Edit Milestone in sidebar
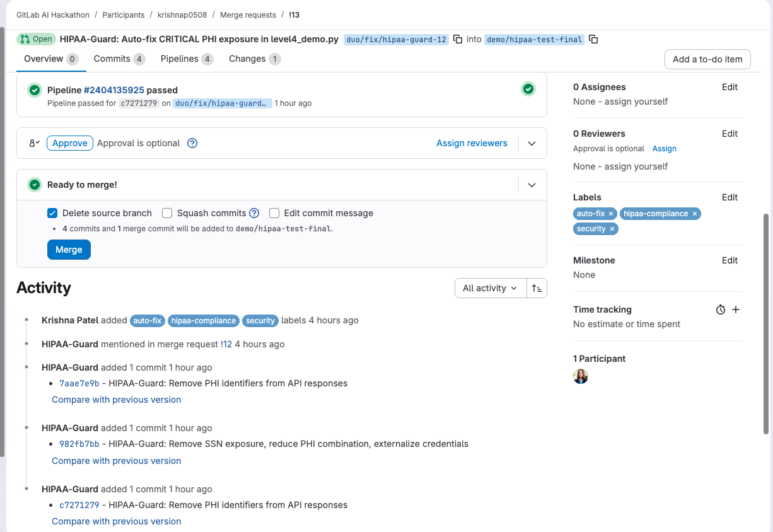 click(729, 260)
